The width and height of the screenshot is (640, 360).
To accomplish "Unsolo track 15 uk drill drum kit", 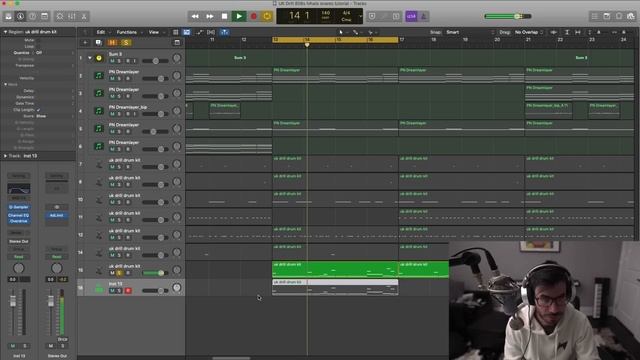I will click(119, 273).
